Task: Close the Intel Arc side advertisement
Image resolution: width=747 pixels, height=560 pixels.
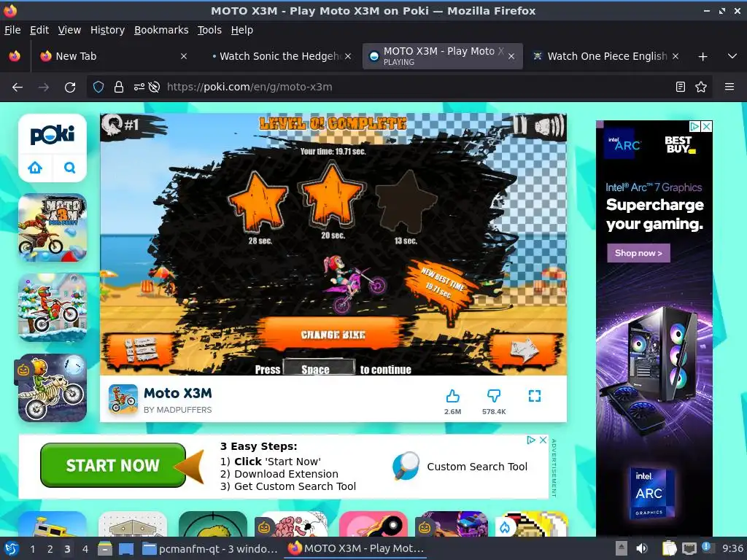Action: pyautogui.click(x=707, y=126)
